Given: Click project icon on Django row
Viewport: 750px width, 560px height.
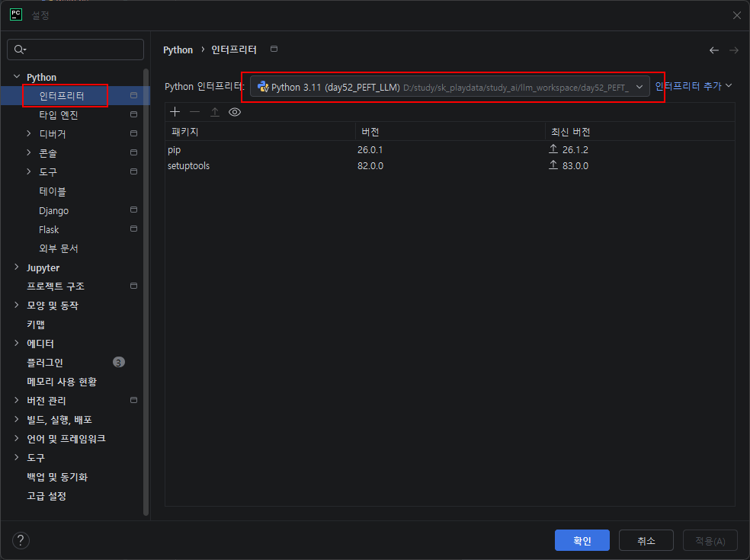Looking at the screenshot, I should click(134, 210).
